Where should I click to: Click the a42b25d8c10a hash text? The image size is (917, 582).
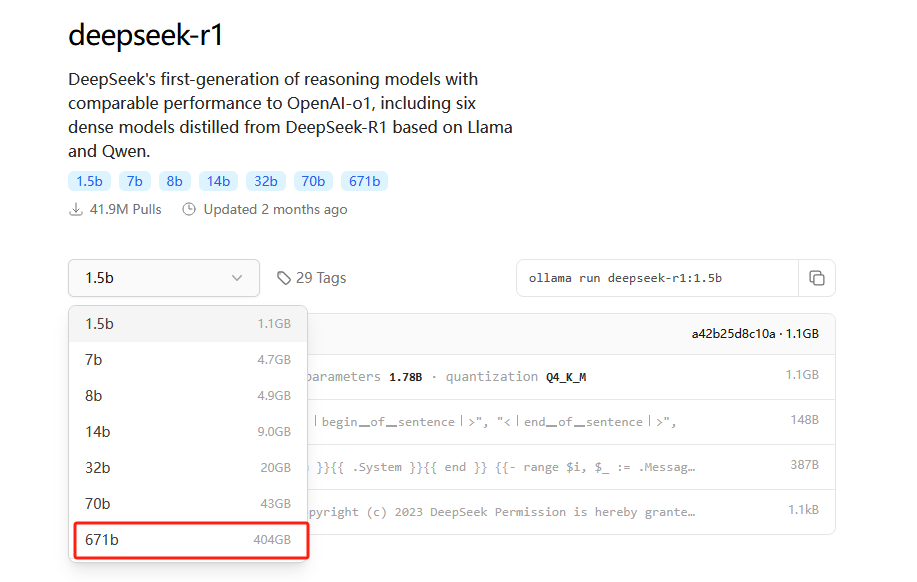coord(733,334)
